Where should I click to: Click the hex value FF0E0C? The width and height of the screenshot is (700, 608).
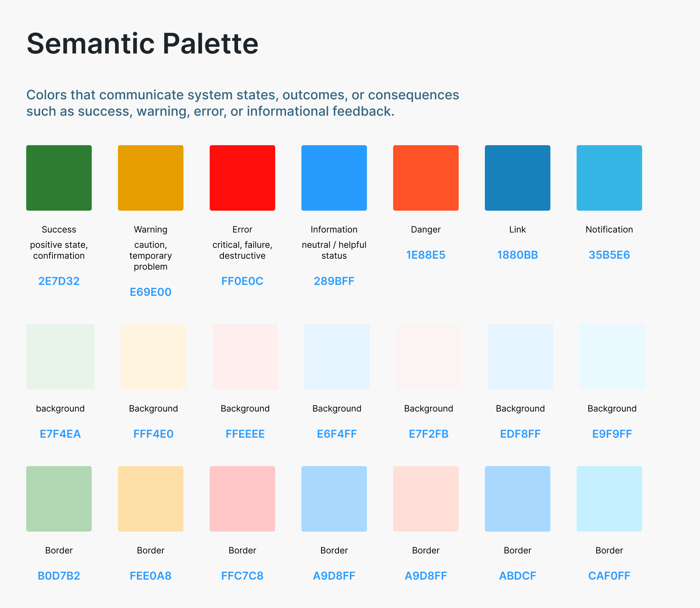242,281
